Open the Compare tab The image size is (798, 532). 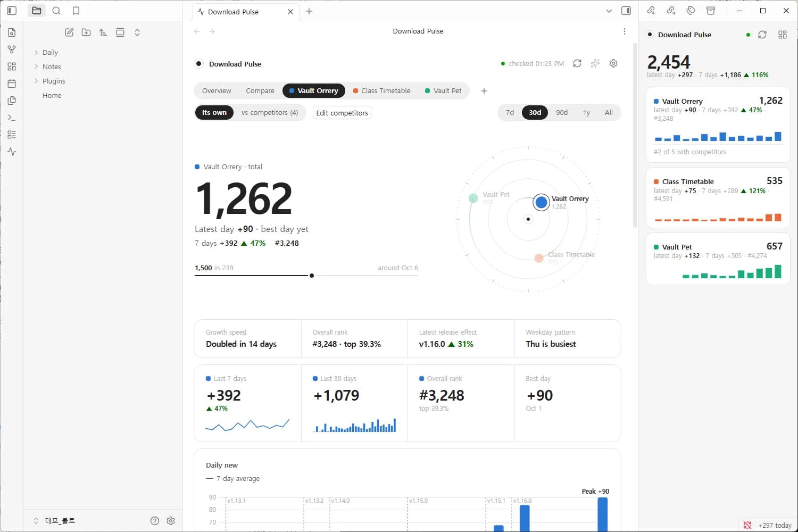(260, 90)
